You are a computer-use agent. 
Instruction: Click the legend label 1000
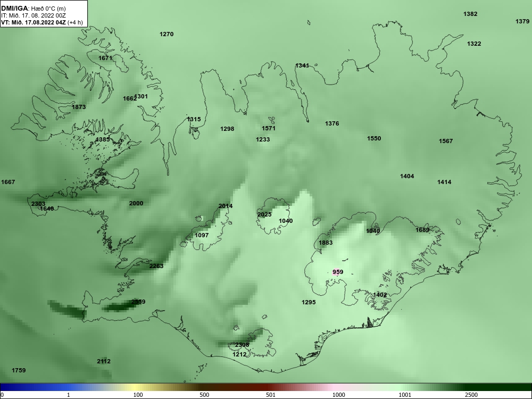coord(338,395)
